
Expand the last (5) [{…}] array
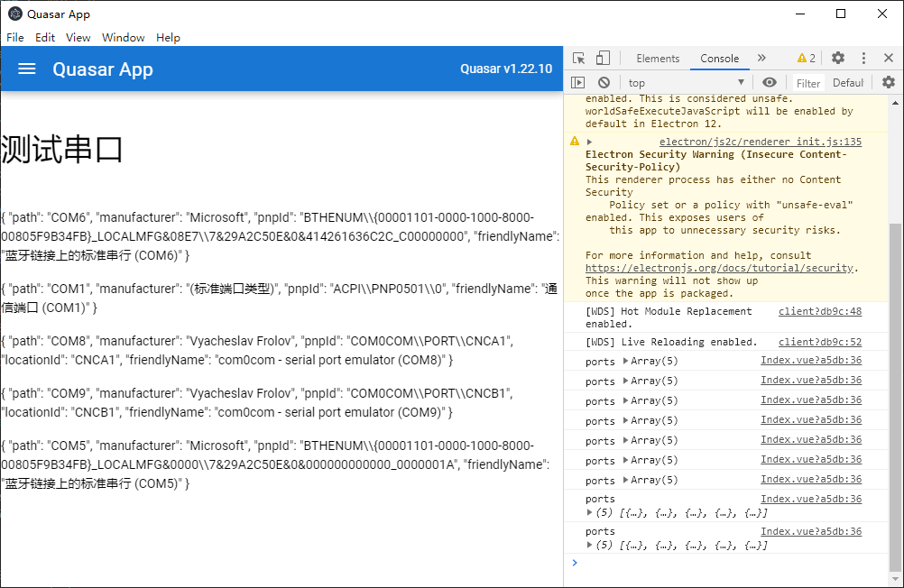[x=589, y=545]
